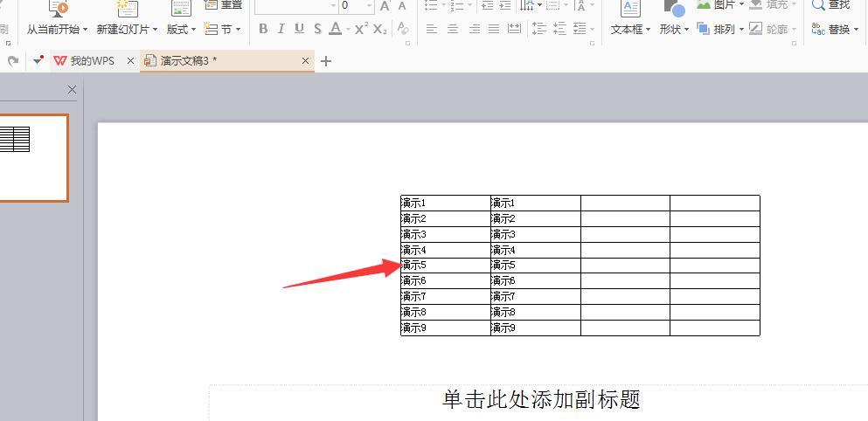Close the 演示文稿3 tab
868x421 pixels.
click(306, 61)
